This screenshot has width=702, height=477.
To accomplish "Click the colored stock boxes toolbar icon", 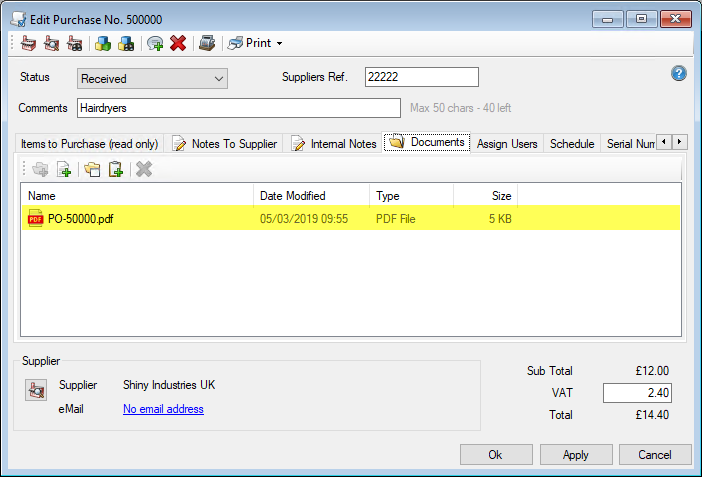I will 102,43.
